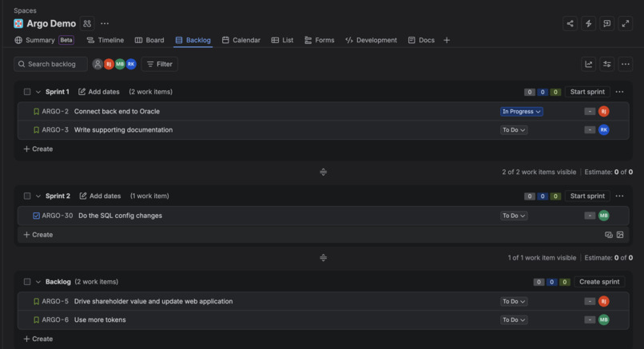Filter by RK avatar in the toolbar
This screenshot has height=349, width=644.
tap(131, 64)
